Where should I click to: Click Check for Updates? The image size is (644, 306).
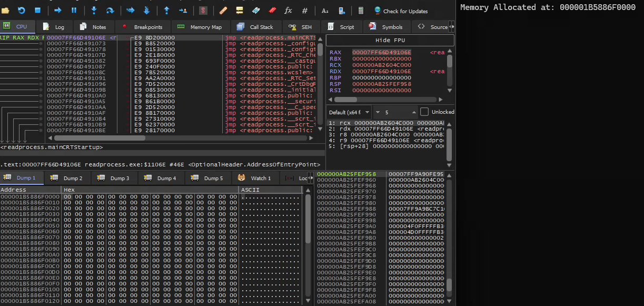400,11
